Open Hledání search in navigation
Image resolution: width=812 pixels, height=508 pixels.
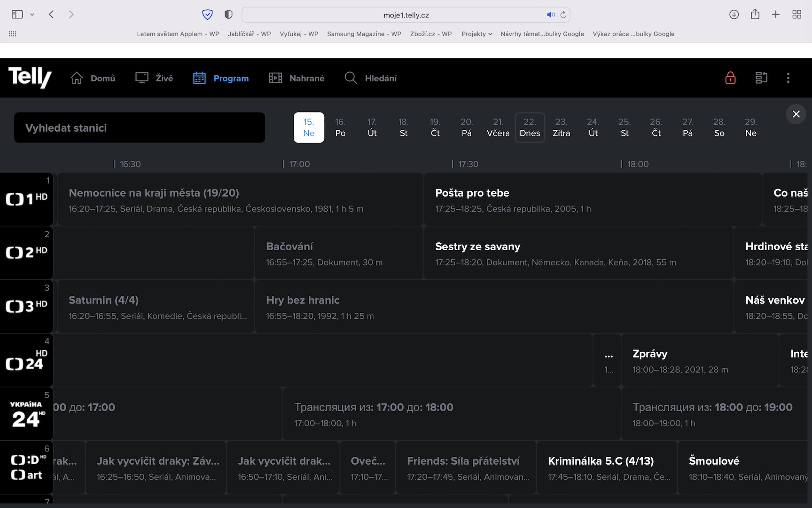coord(371,78)
